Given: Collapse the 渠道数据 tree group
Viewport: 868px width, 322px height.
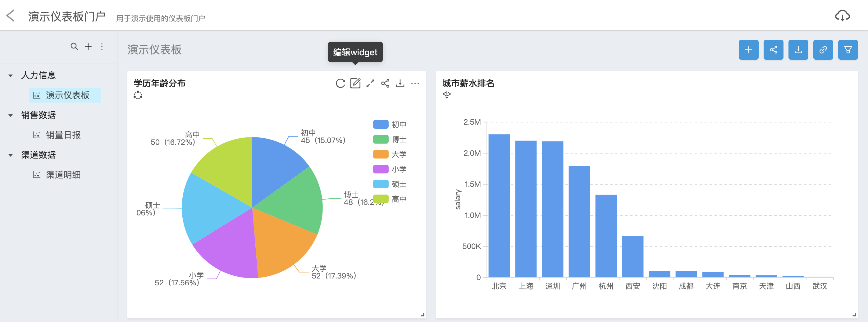Looking at the screenshot, I should pos(11,155).
